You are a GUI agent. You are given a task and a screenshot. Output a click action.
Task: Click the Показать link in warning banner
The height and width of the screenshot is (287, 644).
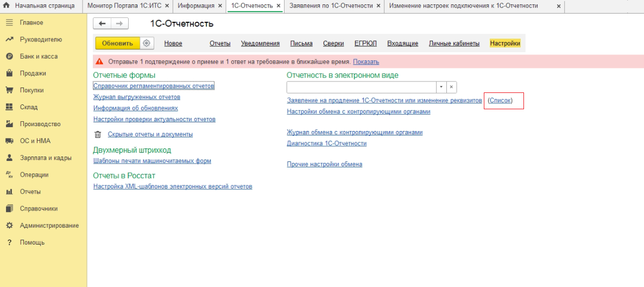[x=366, y=61]
